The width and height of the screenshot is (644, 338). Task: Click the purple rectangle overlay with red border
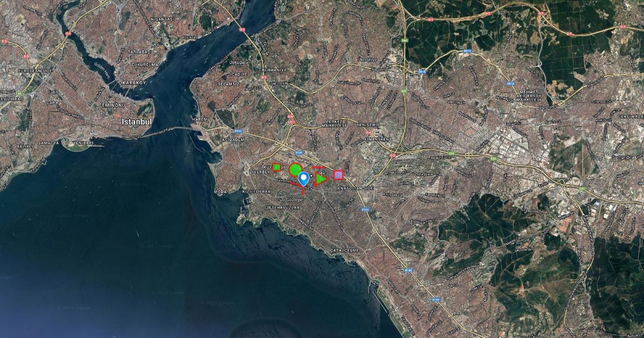338,175
